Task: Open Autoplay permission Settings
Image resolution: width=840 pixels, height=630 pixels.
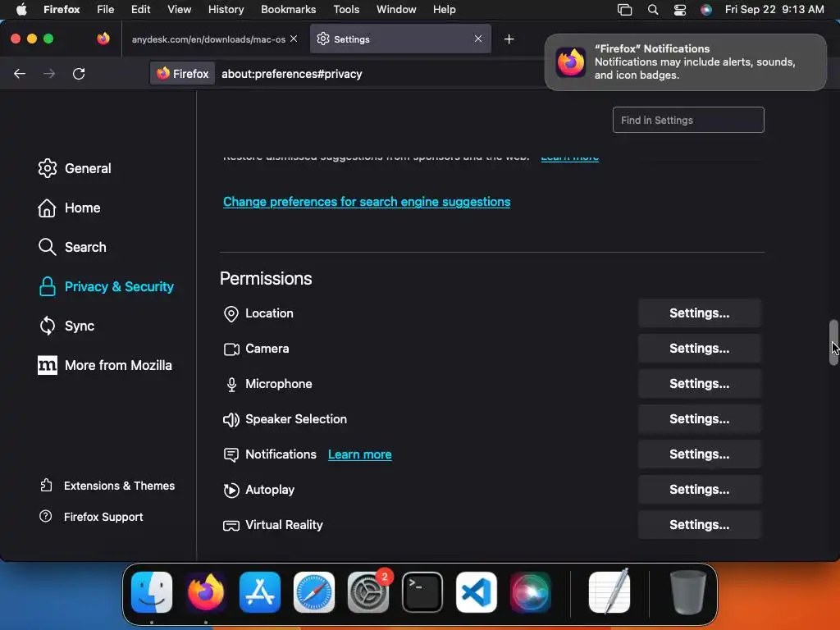Action: click(699, 490)
